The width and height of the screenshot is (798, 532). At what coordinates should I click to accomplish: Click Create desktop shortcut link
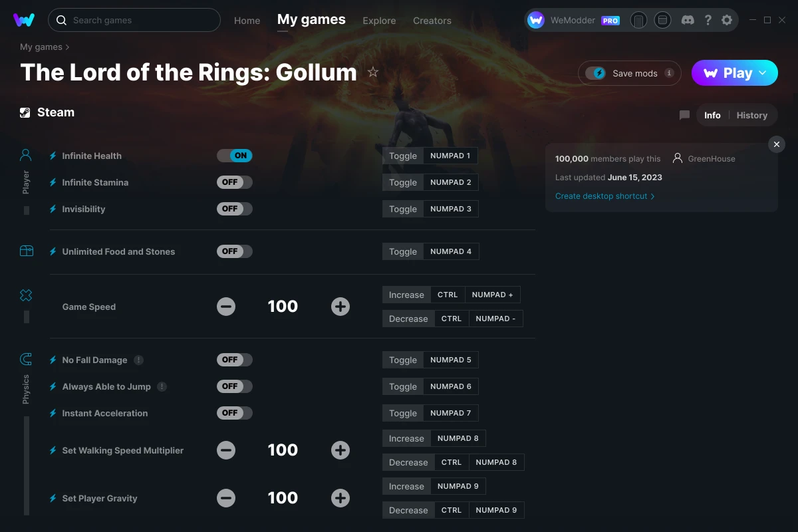600,196
